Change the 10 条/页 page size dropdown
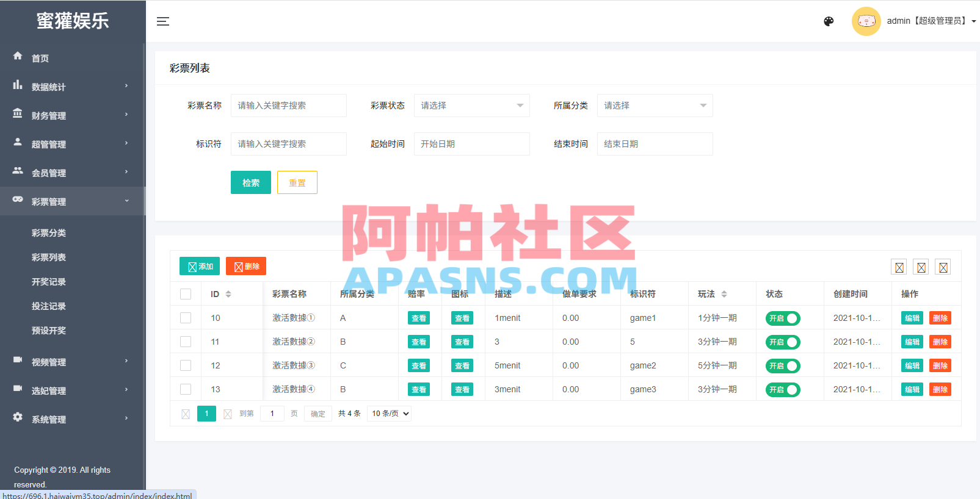This screenshot has height=499, width=980. pyautogui.click(x=389, y=414)
